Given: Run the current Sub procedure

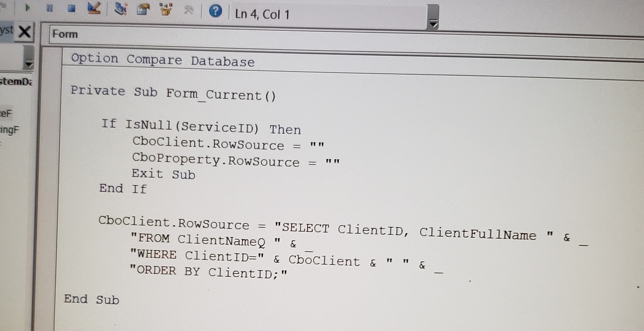Looking at the screenshot, I should tap(28, 8).
